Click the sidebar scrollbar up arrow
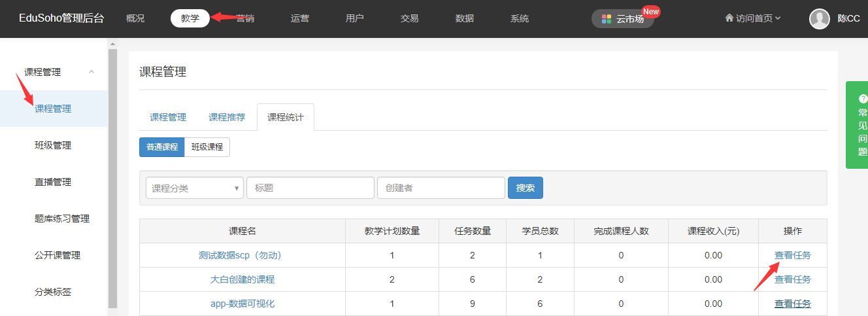This screenshot has width=868, height=316. (x=112, y=44)
